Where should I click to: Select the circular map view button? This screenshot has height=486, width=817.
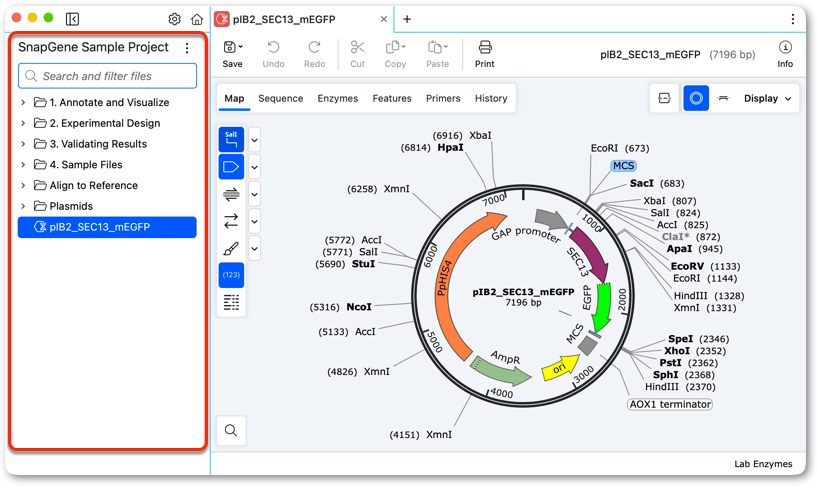tap(696, 98)
